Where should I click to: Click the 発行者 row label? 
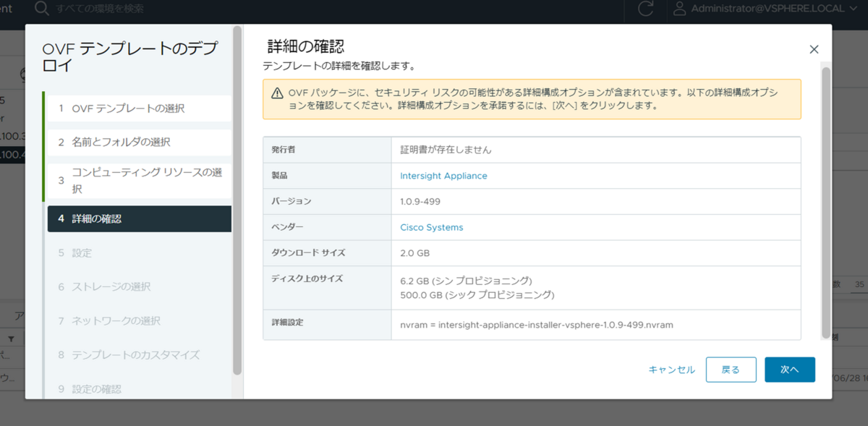pyautogui.click(x=284, y=149)
